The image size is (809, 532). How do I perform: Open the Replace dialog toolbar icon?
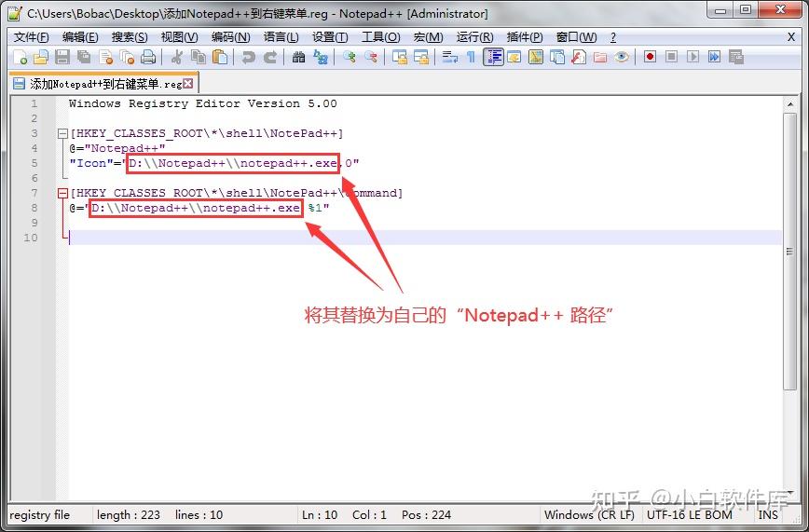321,57
